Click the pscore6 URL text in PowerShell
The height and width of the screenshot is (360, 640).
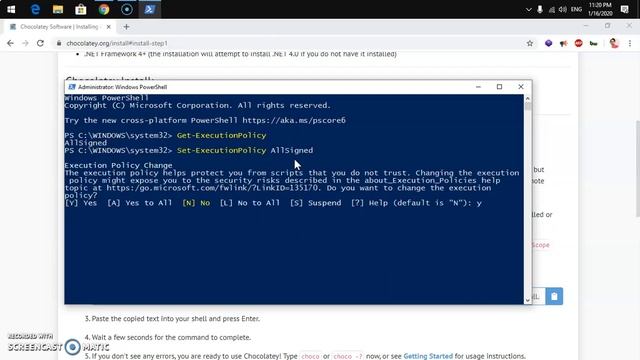coord(294,120)
